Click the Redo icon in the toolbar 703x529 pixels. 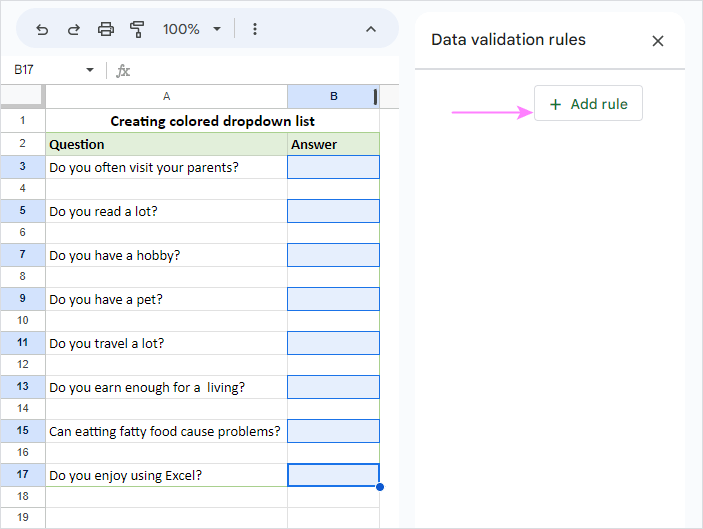coord(74,30)
